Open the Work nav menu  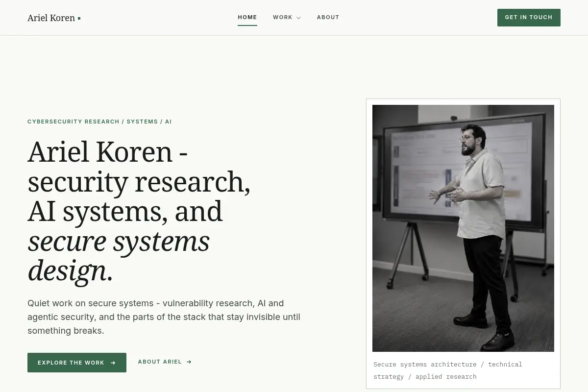click(287, 17)
